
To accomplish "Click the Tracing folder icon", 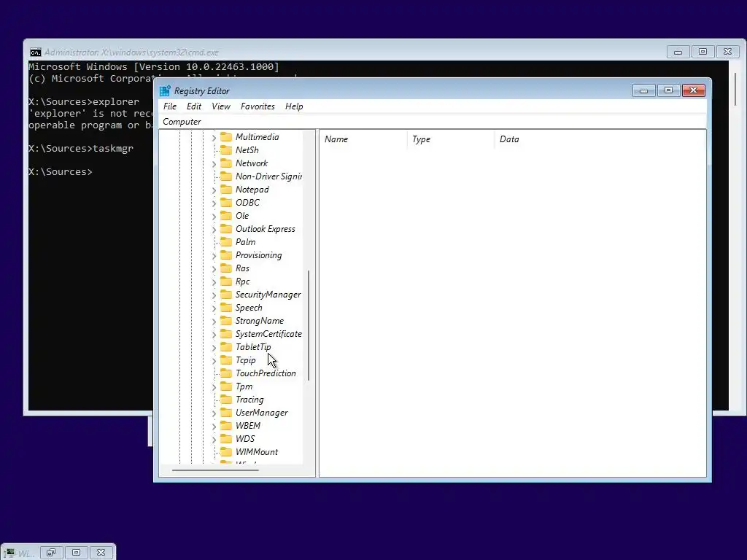I will click(226, 400).
